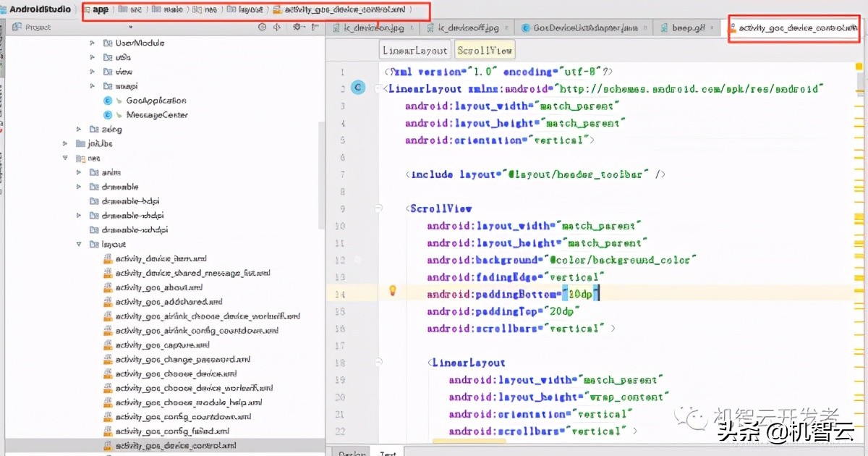Click the hide panel icon in Project header
The width and height of the screenshot is (868, 456).
(x=313, y=28)
